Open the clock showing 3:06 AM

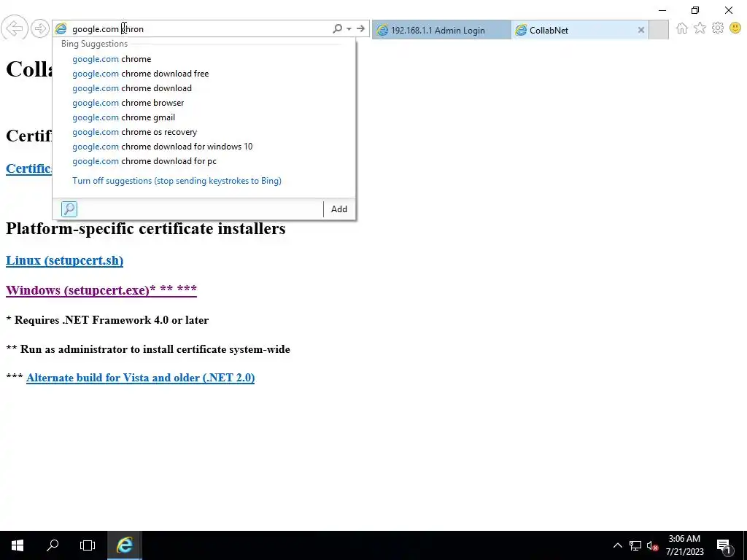[684, 545]
